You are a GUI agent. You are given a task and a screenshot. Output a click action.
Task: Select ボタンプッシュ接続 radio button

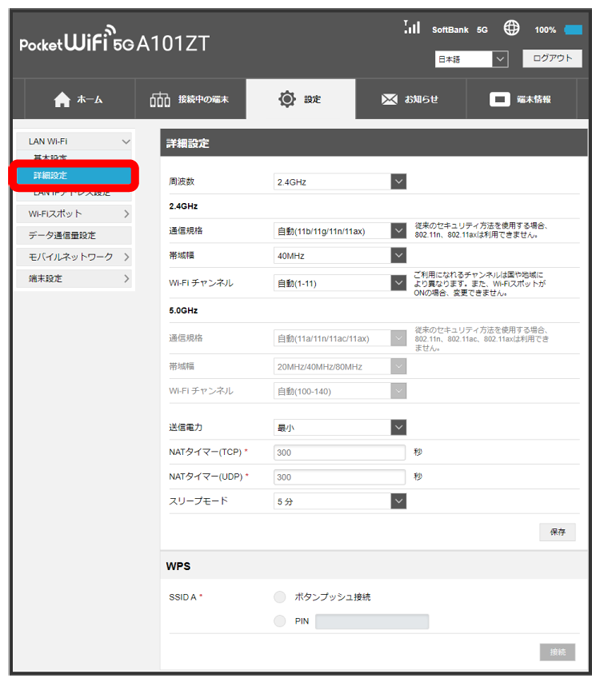(x=279, y=597)
